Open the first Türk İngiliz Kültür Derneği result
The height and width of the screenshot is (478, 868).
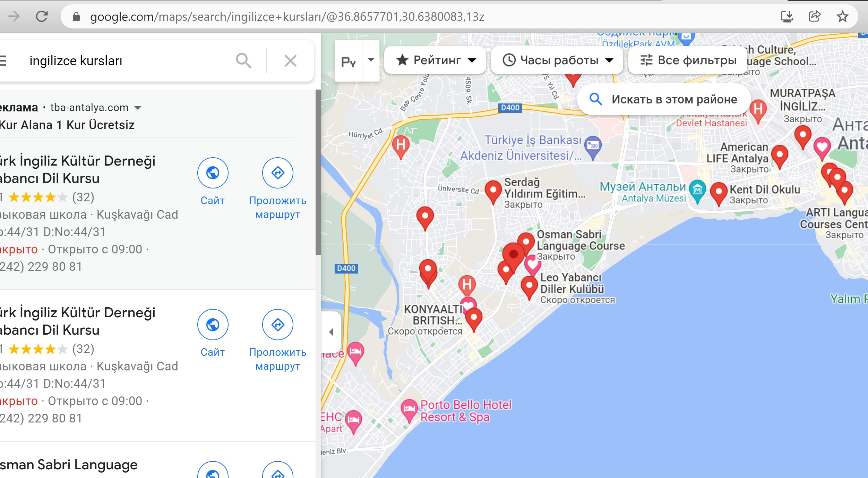point(78,169)
